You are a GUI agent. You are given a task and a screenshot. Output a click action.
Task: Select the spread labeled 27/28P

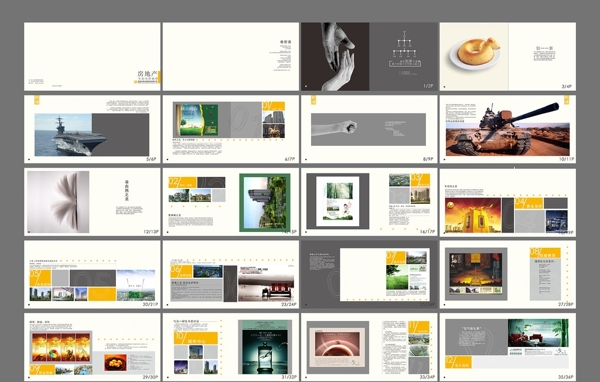click(508, 274)
